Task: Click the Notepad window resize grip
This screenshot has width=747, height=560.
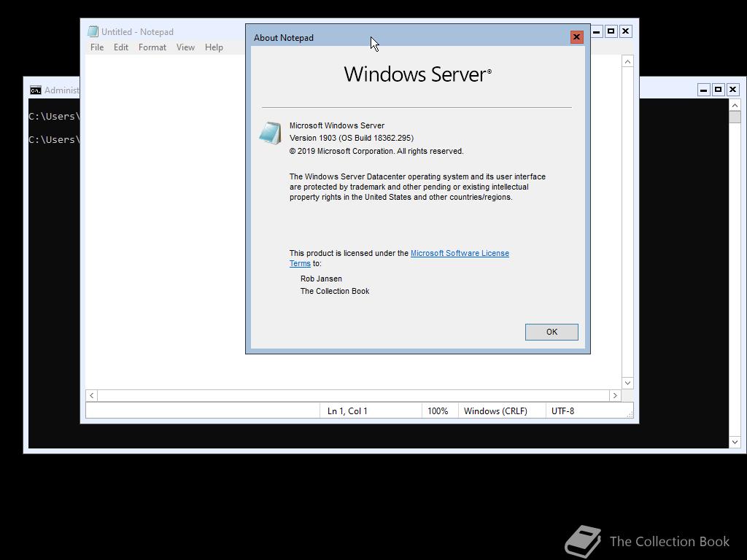Action: pos(630,414)
